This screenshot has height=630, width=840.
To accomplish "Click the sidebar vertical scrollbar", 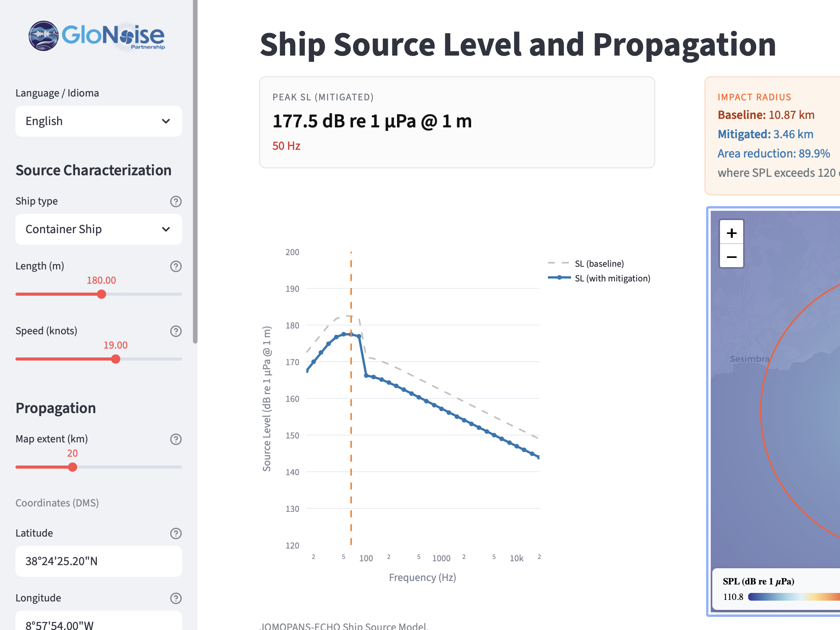I will pos(195,172).
